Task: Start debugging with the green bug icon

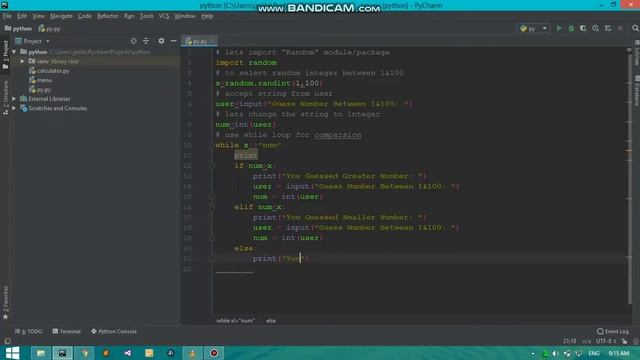Action: [571, 28]
